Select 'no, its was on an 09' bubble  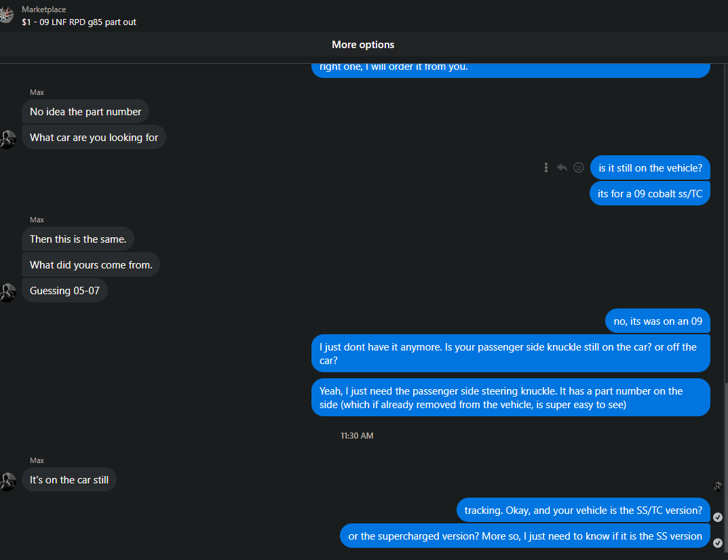click(658, 321)
